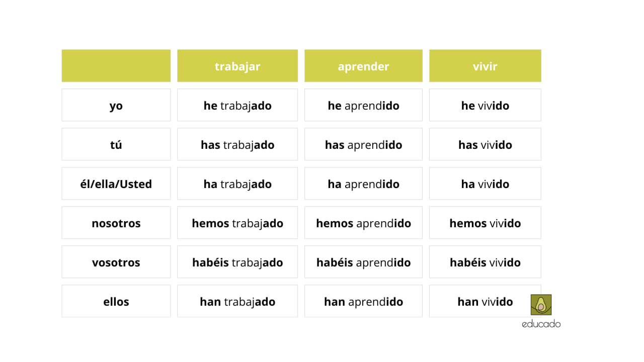Image resolution: width=644 pixels, height=362 pixels.
Task: Select the han vivido cell
Action: (485, 302)
